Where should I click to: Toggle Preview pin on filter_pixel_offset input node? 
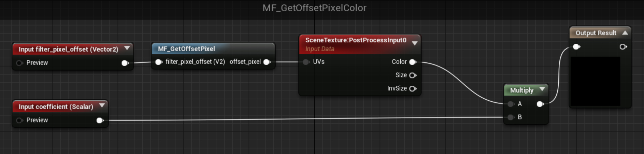pos(19,63)
